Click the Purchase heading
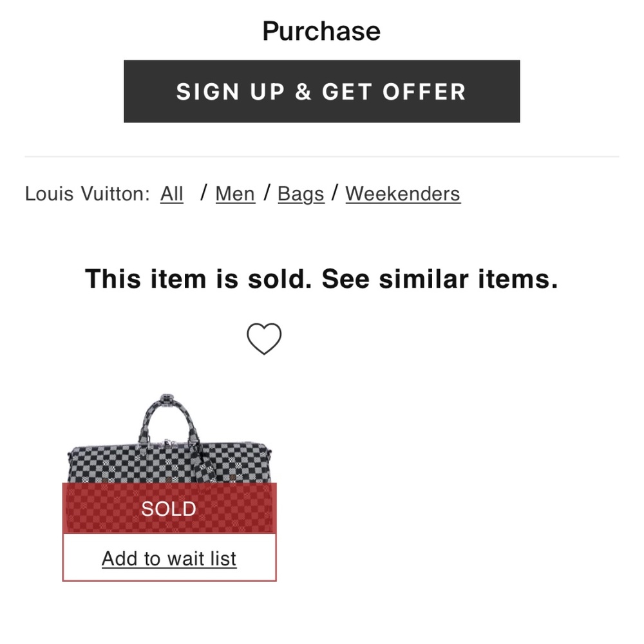644x644 pixels. point(321,31)
